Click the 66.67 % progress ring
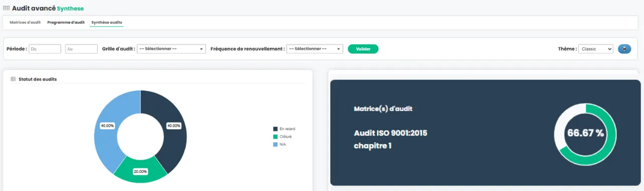Image resolution: width=644 pixels, height=191 pixels. (585, 134)
